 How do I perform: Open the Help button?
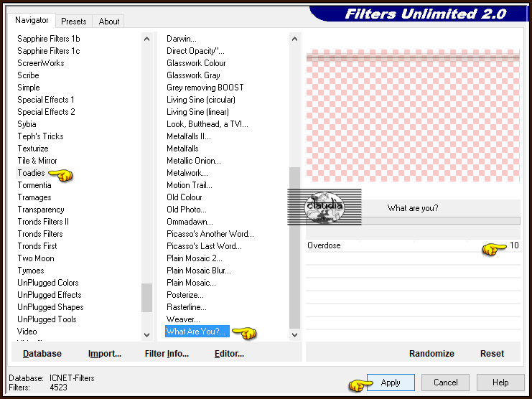(x=500, y=382)
